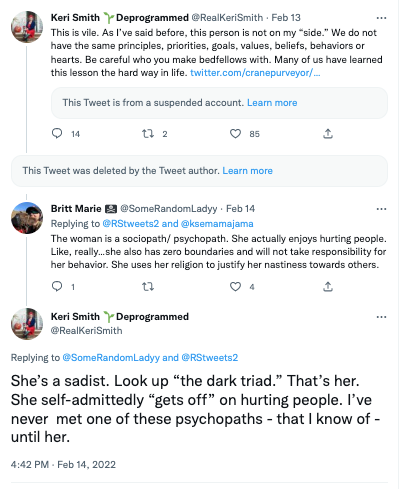Open the twitter.com/cranepurveyor link
399x489 pixels.
tap(255, 73)
